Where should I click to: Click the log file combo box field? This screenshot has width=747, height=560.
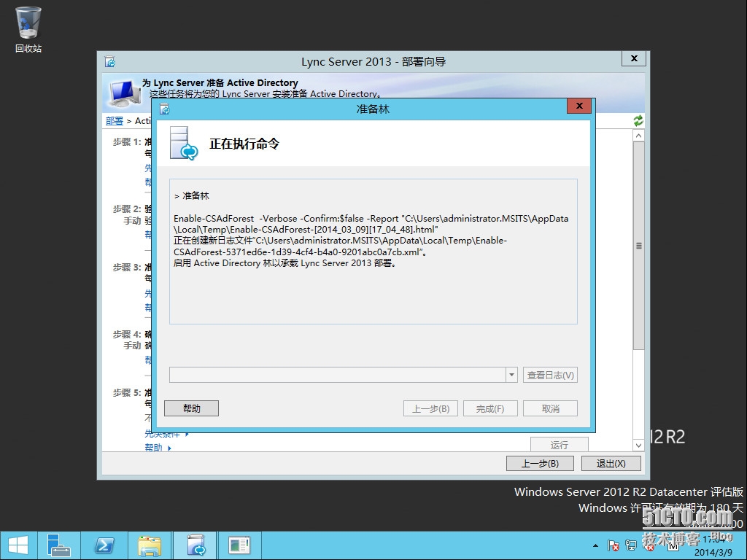(x=338, y=375)
